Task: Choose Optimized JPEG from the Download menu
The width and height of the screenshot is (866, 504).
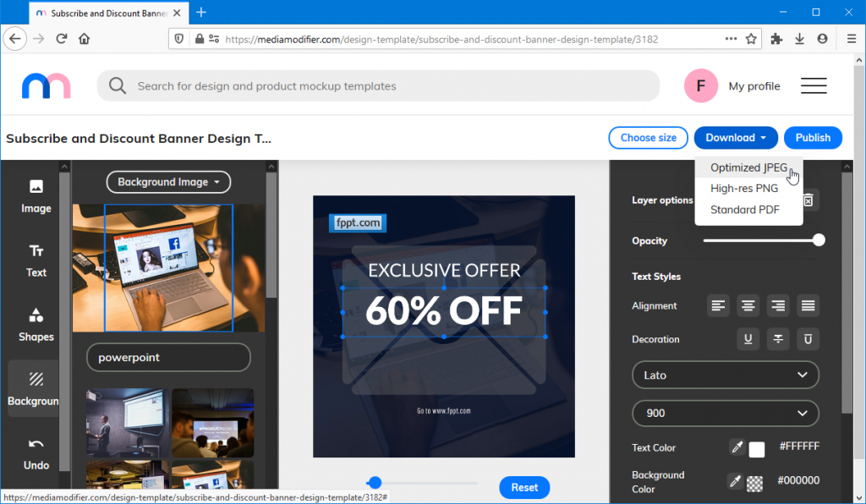Action: pos(748,167)
